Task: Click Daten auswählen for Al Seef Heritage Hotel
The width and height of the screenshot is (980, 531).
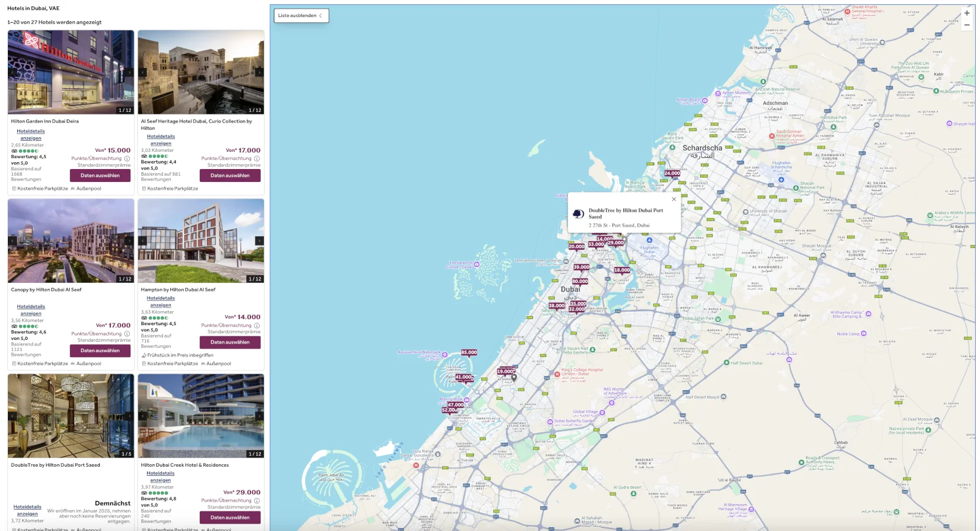Action: tap(230, 176)
